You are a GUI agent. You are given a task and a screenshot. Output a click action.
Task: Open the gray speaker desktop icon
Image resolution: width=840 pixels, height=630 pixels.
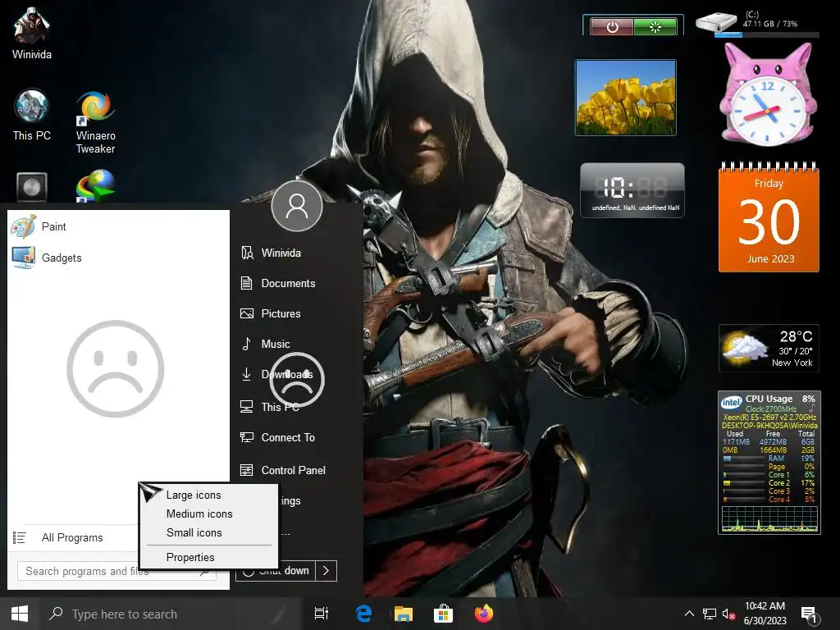[32, 187]
